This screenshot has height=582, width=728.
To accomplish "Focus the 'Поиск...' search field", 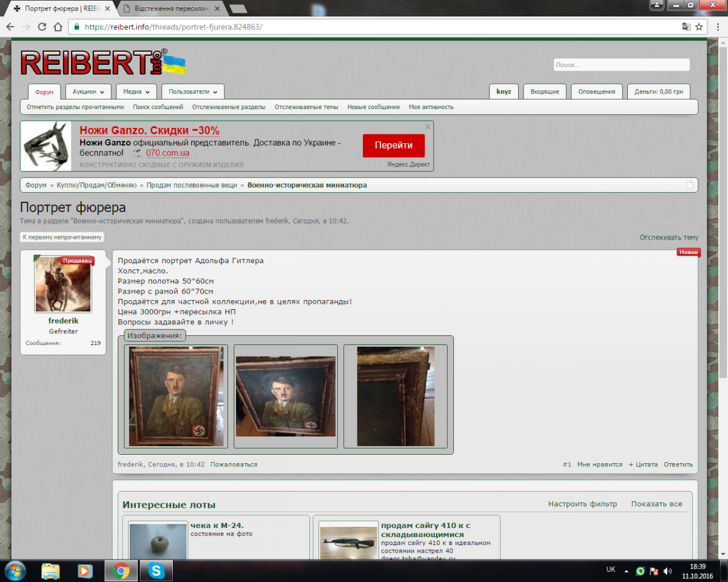I will [x=622, y=65].
